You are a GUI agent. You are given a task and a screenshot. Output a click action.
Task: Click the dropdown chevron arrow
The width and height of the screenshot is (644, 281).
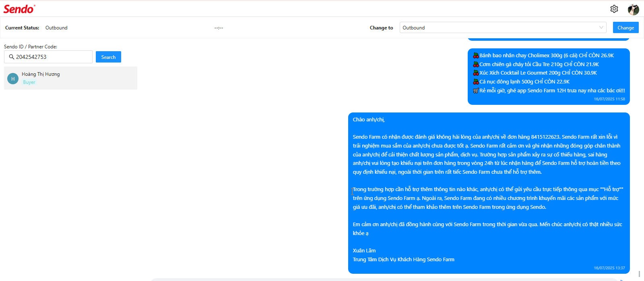[601, 27]
